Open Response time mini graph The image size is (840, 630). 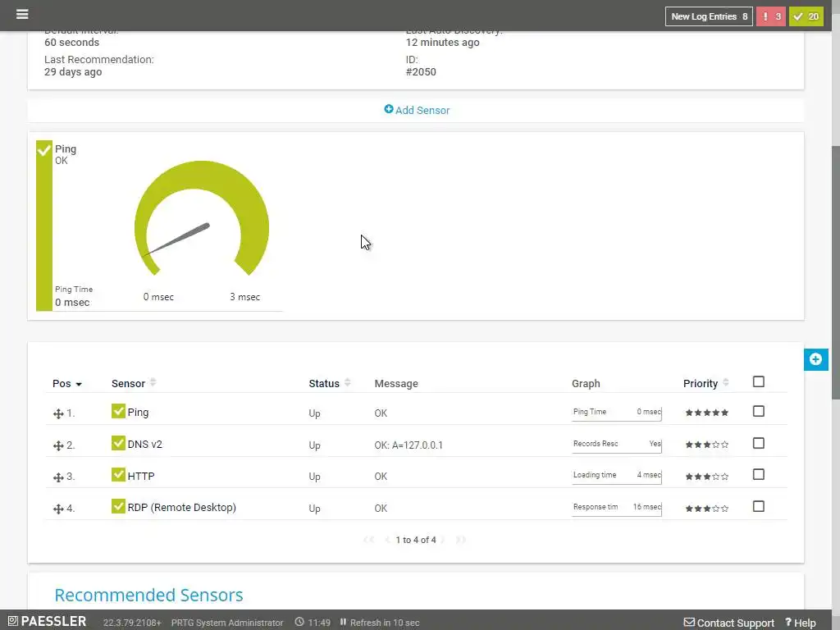coord(617,507)
